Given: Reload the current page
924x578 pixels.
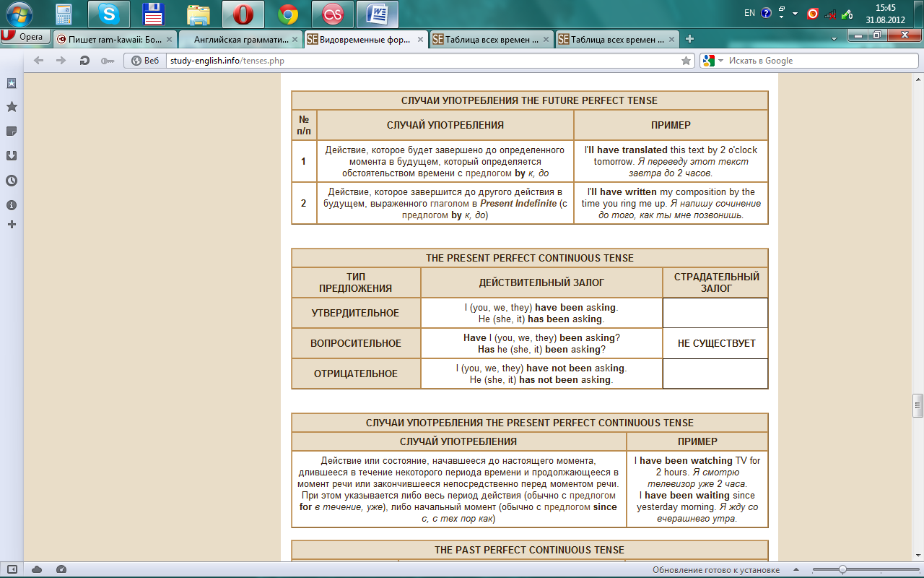Looking at the screenshot, I should pyautogui.click(x=84, y=61).
